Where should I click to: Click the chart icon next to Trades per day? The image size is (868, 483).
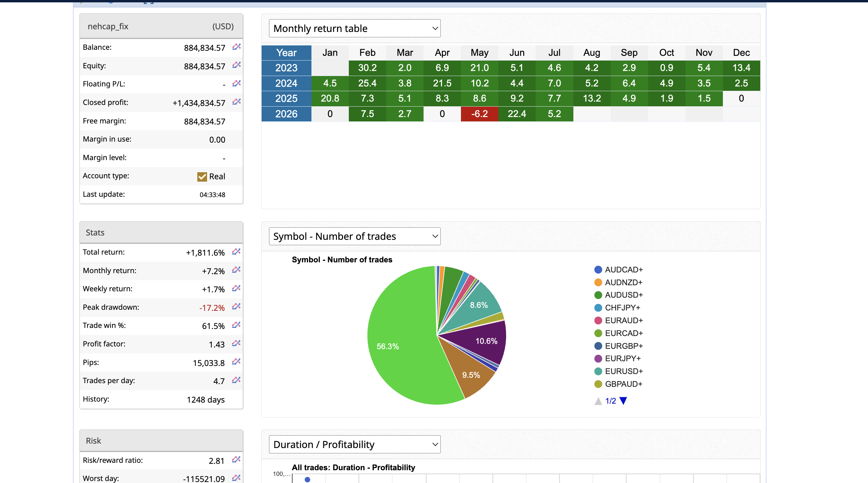(x=236, y=380)
